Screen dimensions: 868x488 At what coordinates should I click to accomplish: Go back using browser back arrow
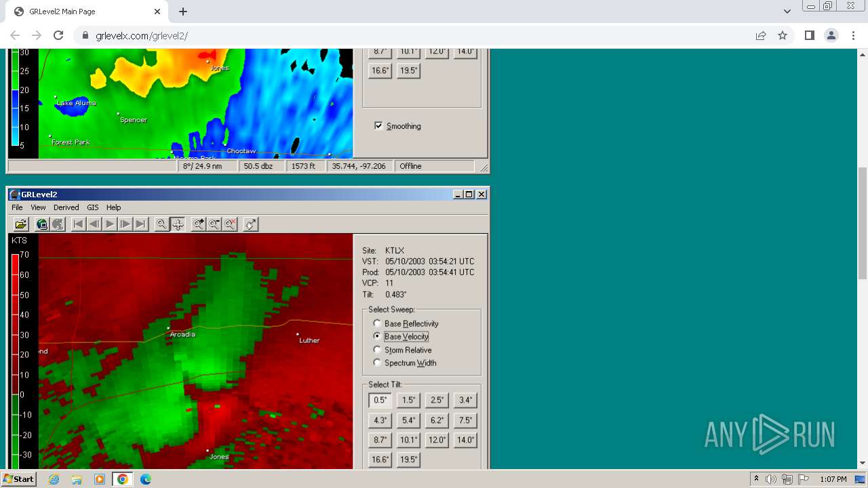tap(15, 35)
